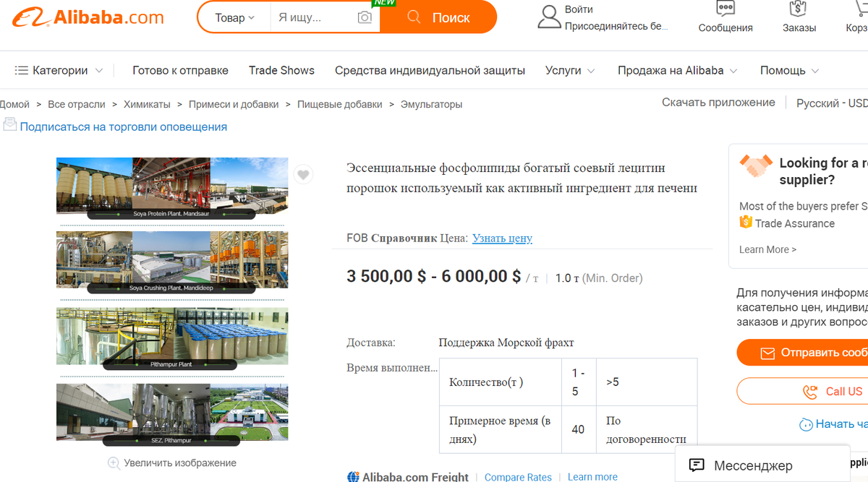Select SEZ Pithampur thumbnail
Screen dimensions: 868x482
(x=172, y=414)
